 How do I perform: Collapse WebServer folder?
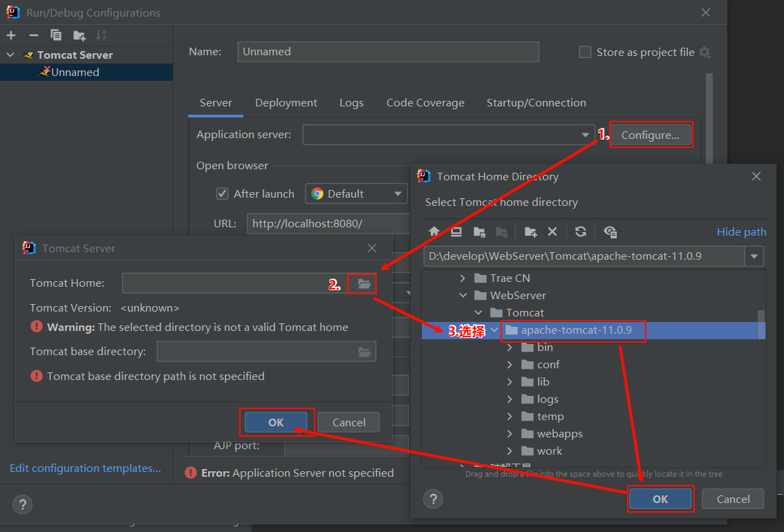463,295
